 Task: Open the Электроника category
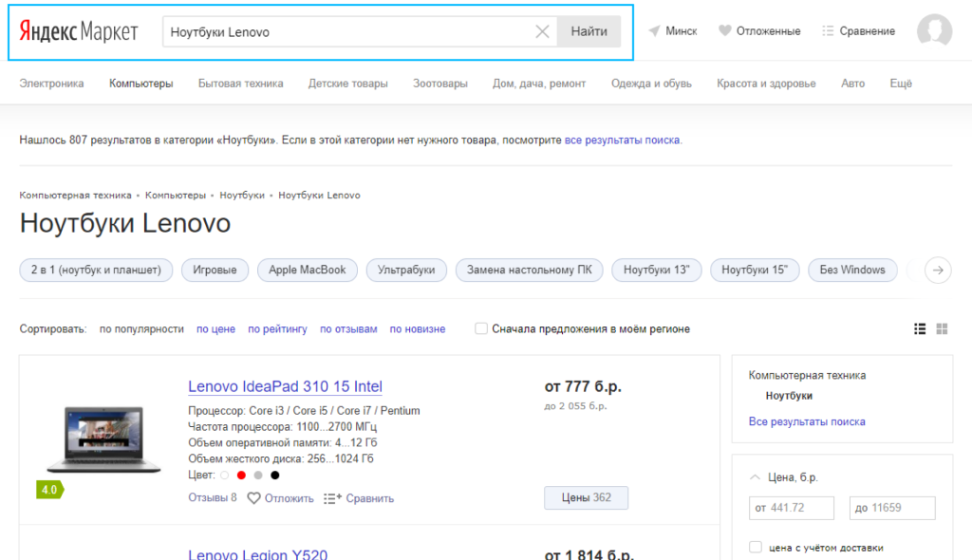(x=51, y=84)
